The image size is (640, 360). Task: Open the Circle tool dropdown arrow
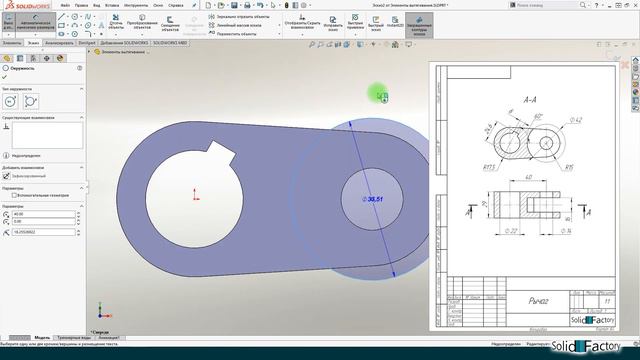[81, 17]
